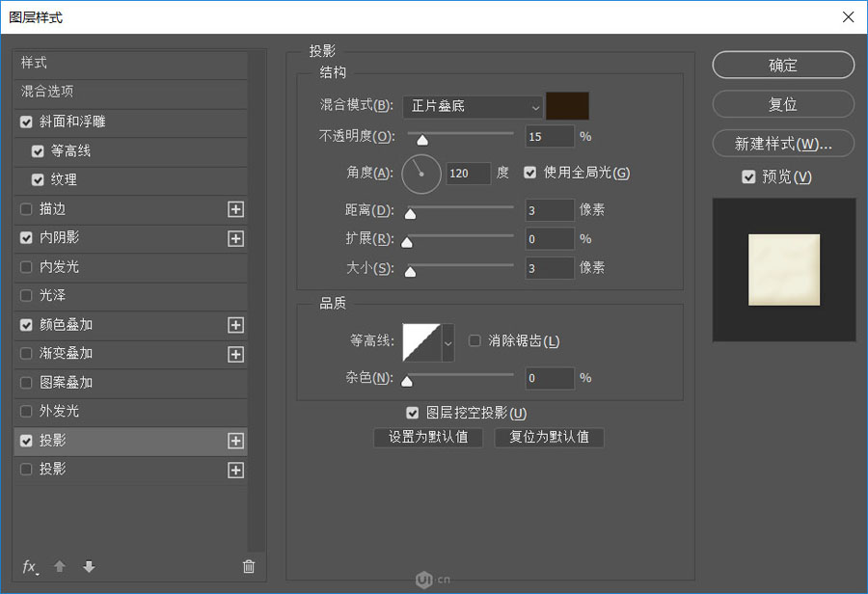Select the 混合选项 entry in style list

point(58,94)
